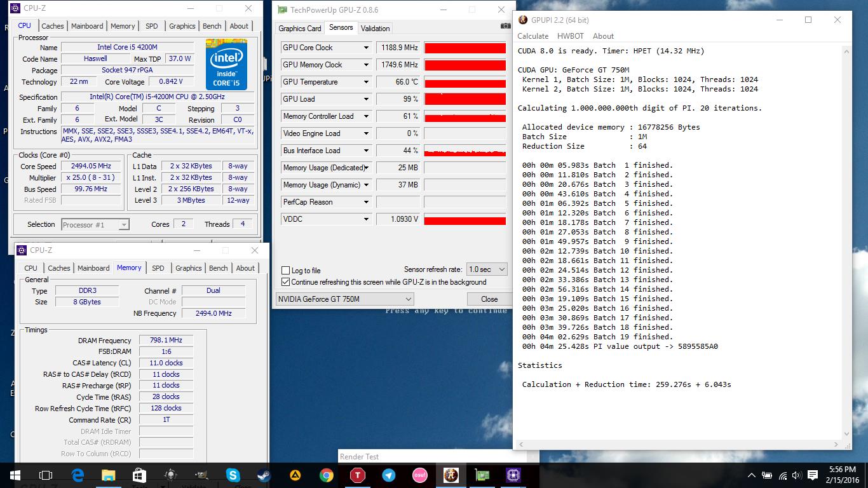Open the Calculate menu in GPUPI
Image resolution: width=868 pixels, height=488 pixels.
click(x=532, y=36)
